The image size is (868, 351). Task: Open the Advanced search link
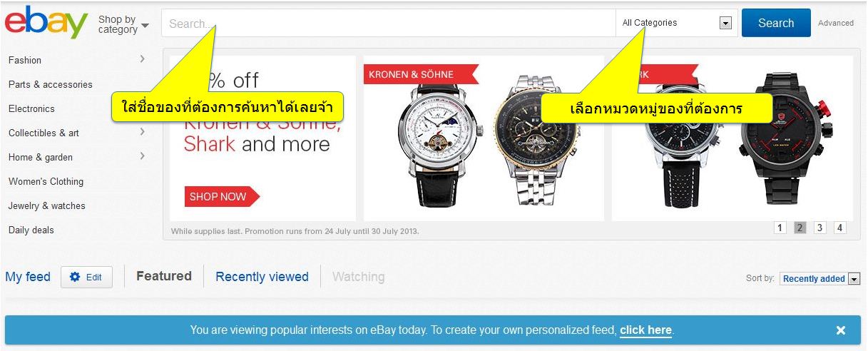[x=836, y=23]
